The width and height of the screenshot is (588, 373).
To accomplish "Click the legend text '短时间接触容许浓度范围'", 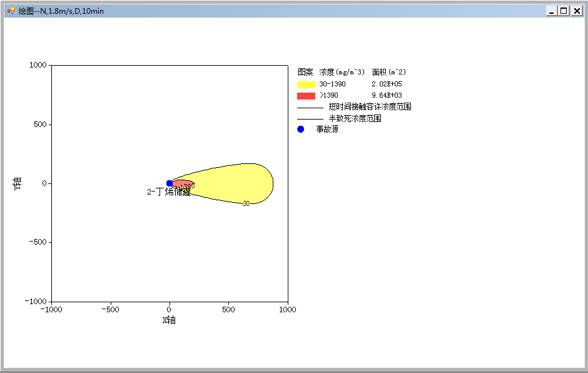I will [x=370, y=106].
